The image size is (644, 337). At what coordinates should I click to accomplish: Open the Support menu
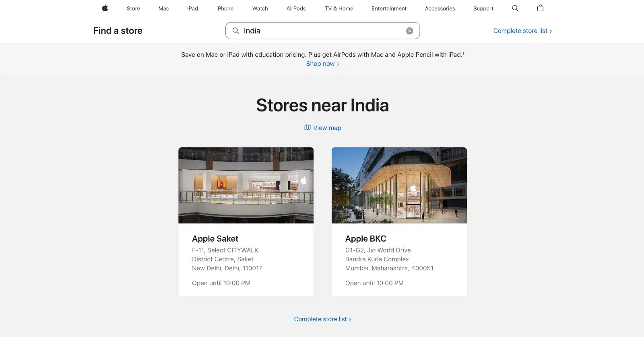[x=483, y=8]
